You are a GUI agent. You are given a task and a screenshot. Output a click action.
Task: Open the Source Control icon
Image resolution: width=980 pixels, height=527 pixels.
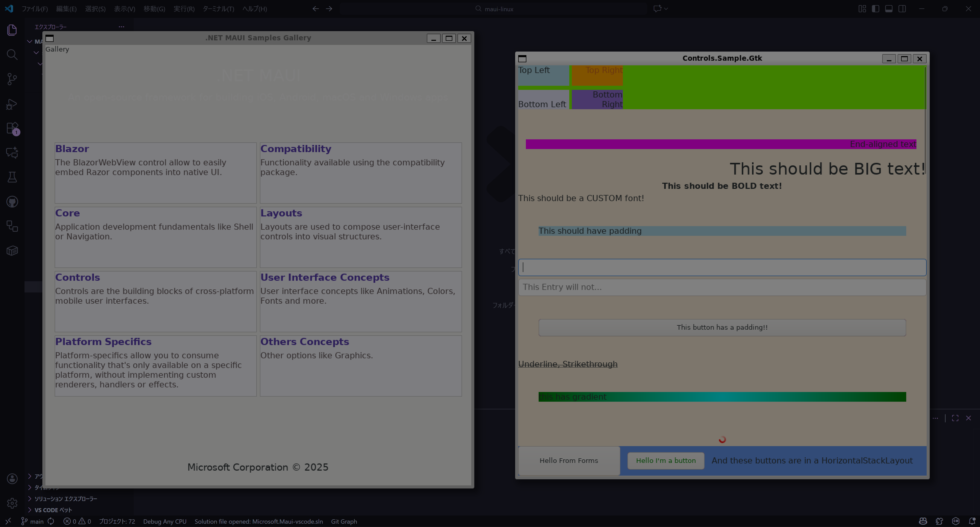(x=12, y=79)
